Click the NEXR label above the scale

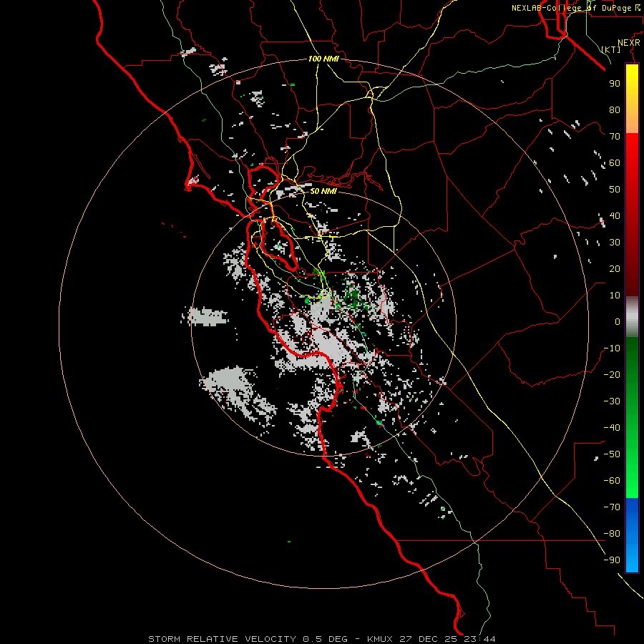[x=629, y=43]
